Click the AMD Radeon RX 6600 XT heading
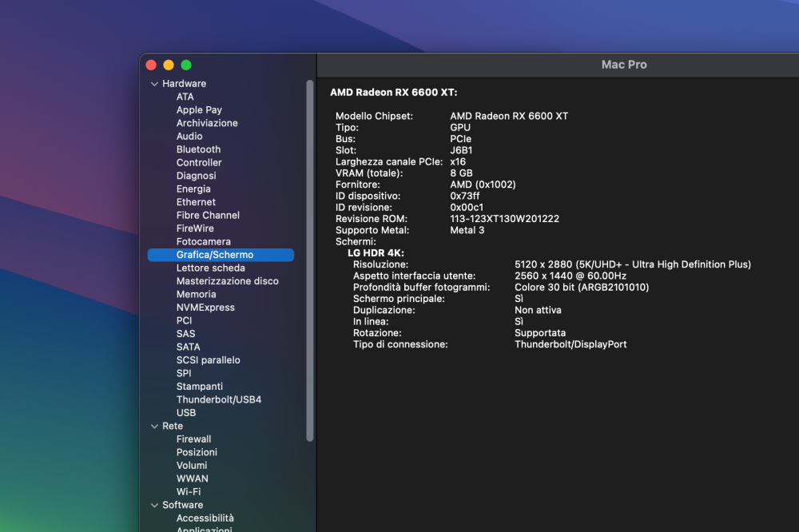The image size is (799, 532). 394,92
